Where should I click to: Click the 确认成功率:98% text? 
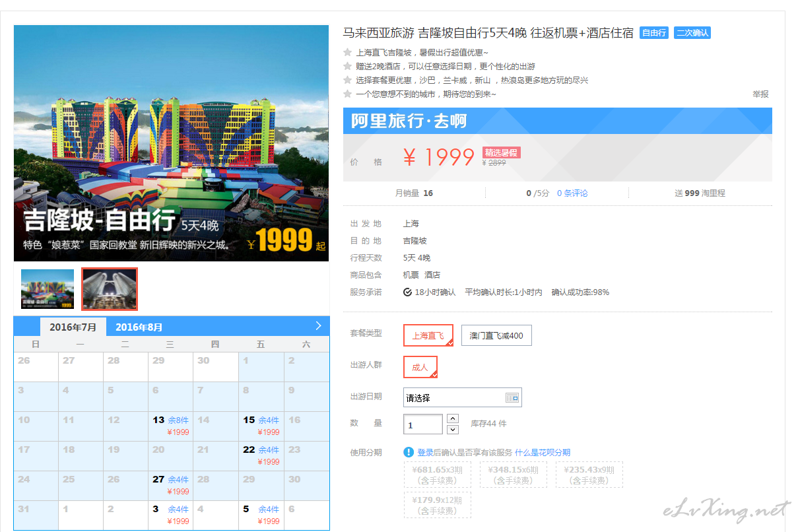[x=580, y=292]
